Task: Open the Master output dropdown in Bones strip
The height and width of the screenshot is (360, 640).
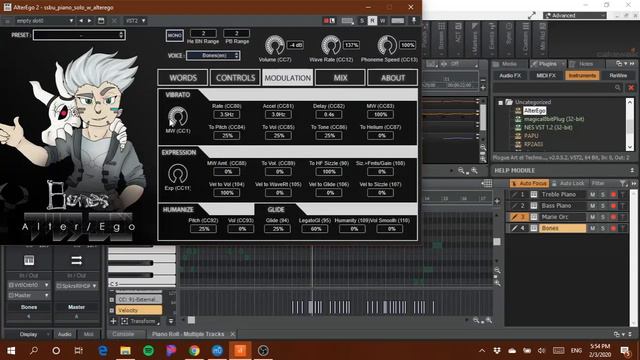Action: point(29,295)
